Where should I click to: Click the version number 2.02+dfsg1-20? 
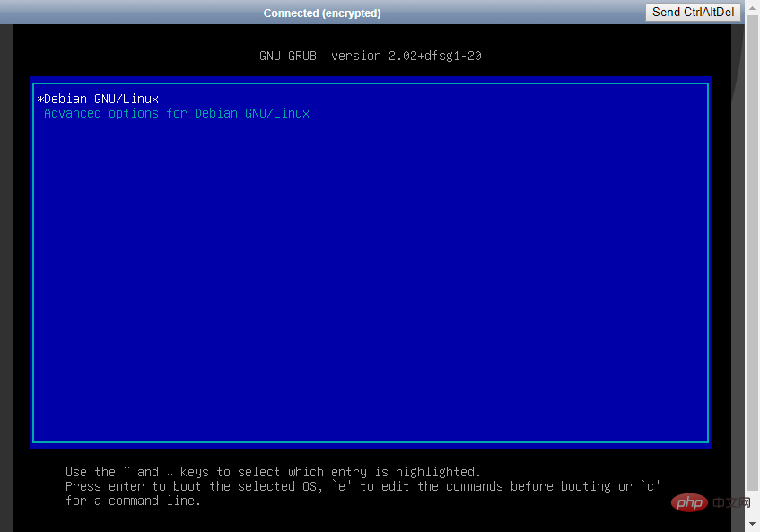(435, 56)
